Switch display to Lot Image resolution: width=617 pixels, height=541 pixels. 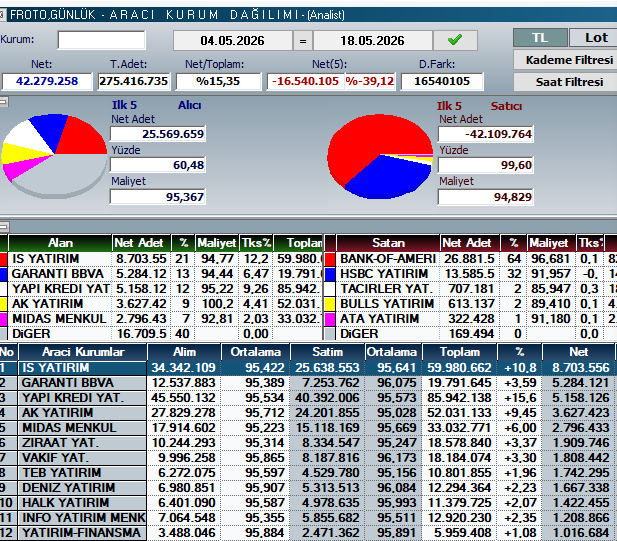point(595,38)
